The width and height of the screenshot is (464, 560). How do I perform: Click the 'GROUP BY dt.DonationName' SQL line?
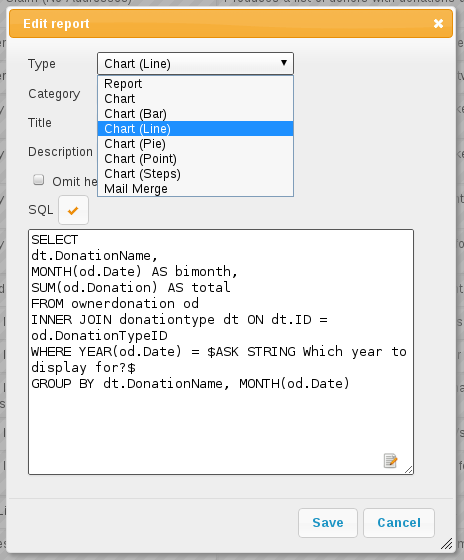pos(190,384)
